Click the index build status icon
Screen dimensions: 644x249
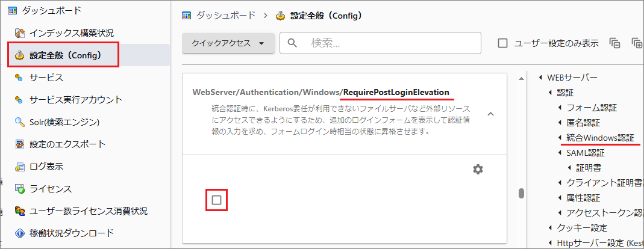(x=19, y=33)
